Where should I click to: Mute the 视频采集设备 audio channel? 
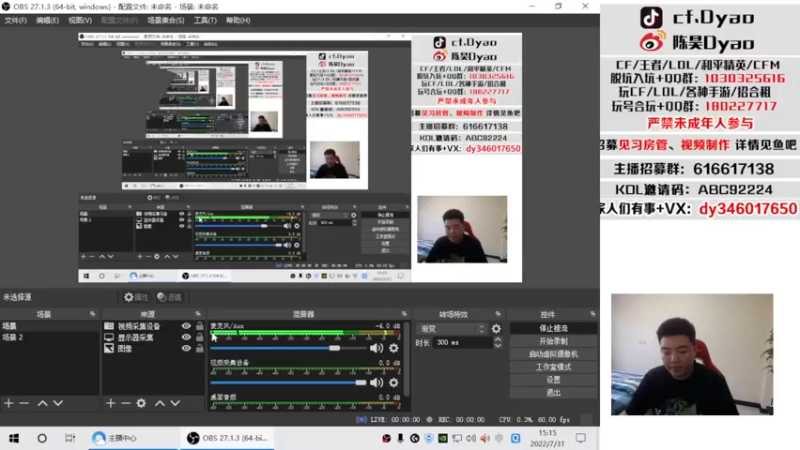point(376,382)
